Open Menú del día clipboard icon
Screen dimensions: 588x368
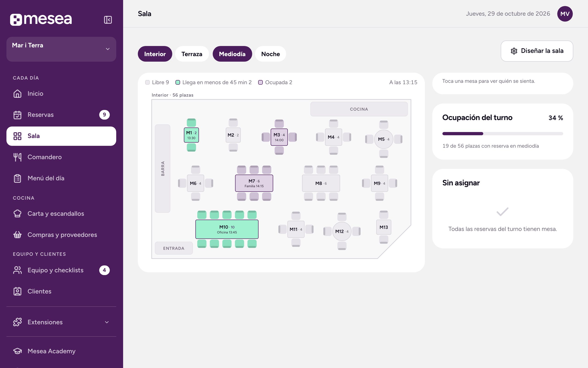pyautogui.click(x=17, y=178)
